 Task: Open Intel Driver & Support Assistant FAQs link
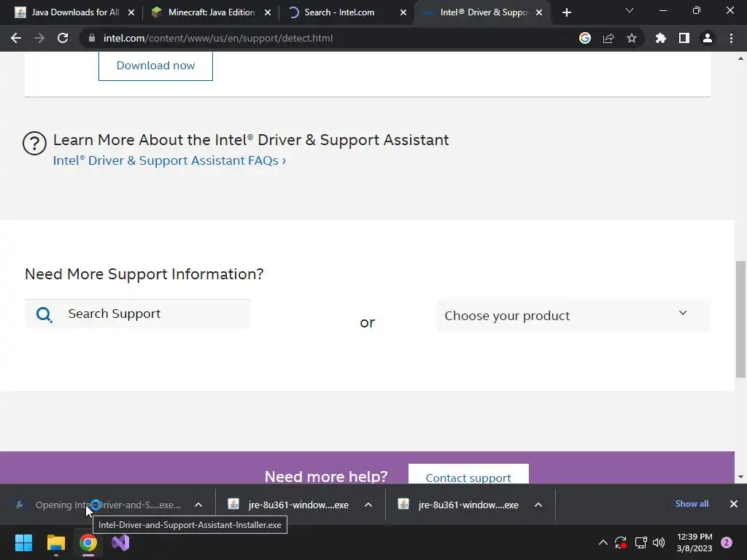pos(169,160)
